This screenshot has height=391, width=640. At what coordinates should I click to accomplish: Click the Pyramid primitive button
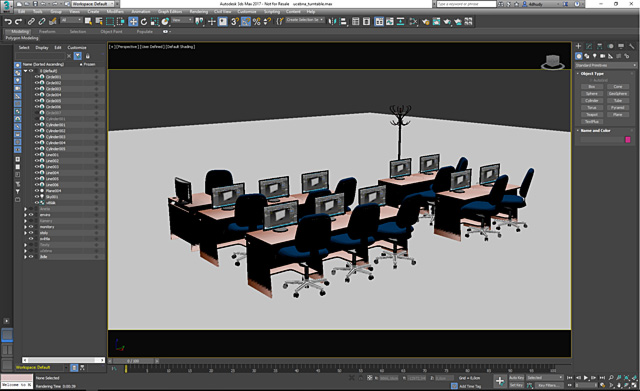[x=618, y=107]
